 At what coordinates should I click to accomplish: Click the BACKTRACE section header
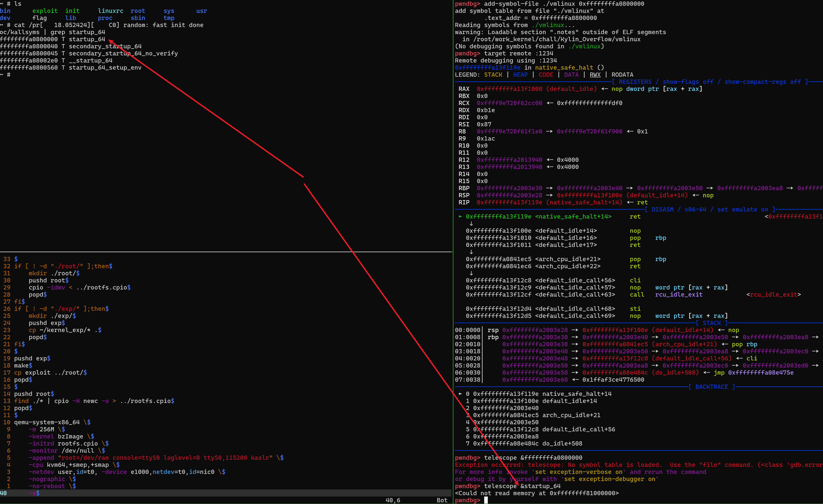pos(711,387)
